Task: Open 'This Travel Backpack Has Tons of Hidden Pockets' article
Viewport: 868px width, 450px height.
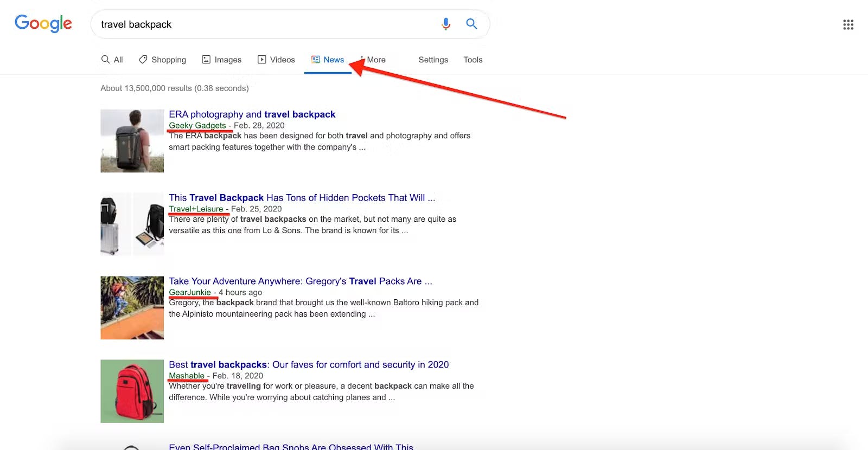Action: pos(302,198)
